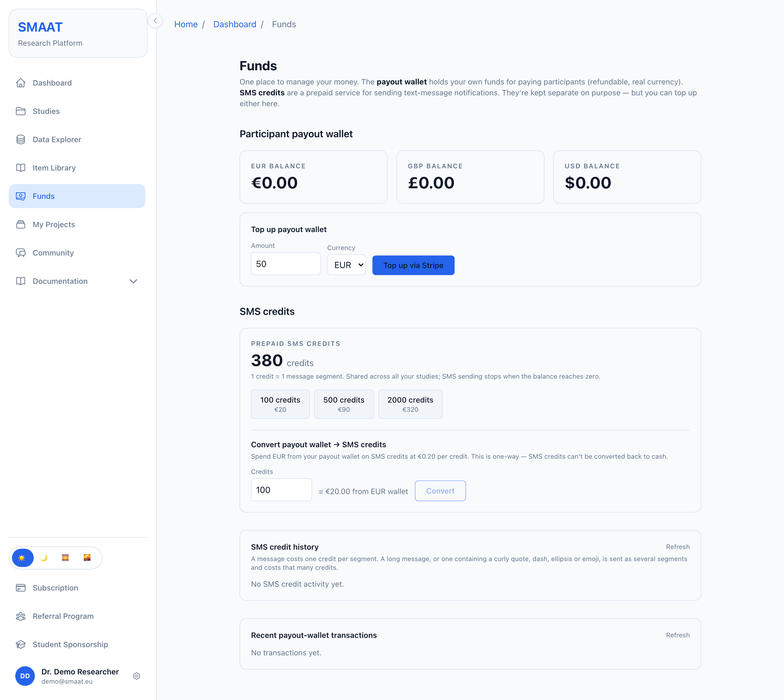Screen dimensions: 784x700
Task: Select the sunset theme icon
Action: coord(65,558)
